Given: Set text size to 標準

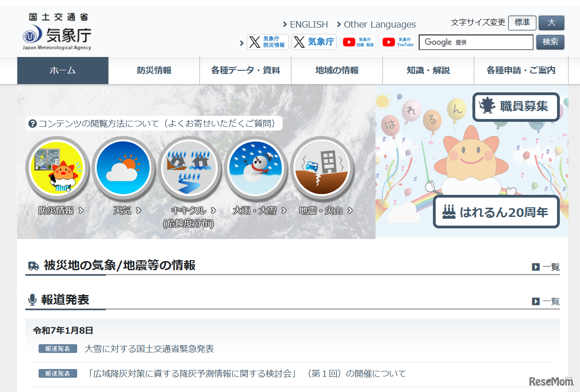Looking at the screenshot, I should tap(522, 23).
